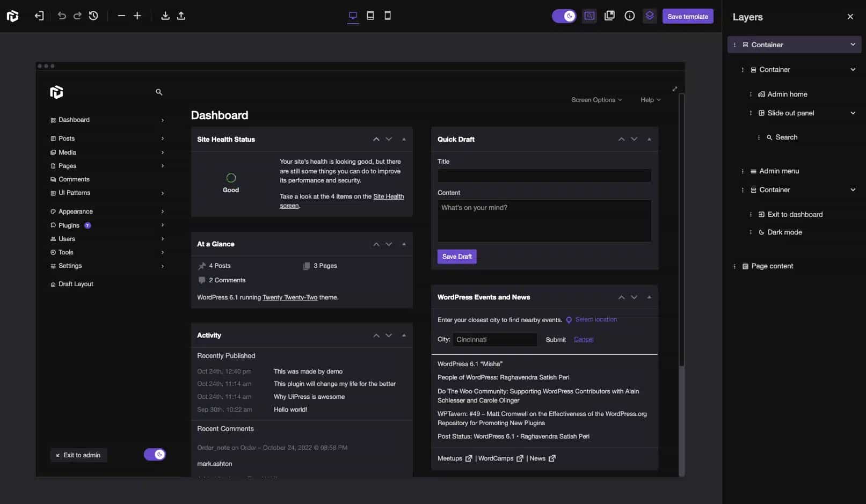Screen dimensions: 866x504
Task: Click Select location link
Action: (596, 319)
